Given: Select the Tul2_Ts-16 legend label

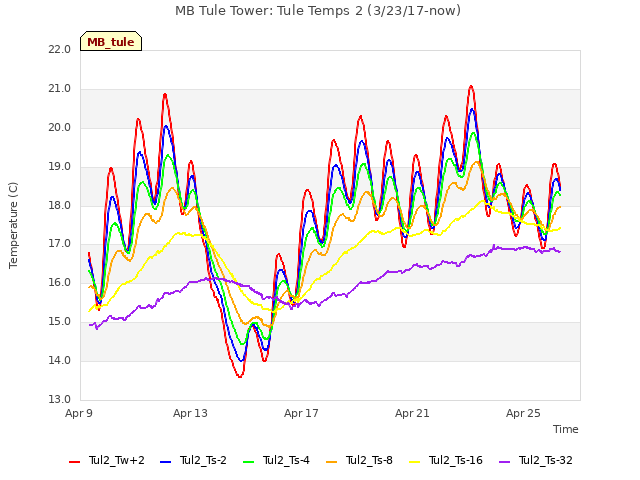Looking at the screenshot, I should (456, 460).
